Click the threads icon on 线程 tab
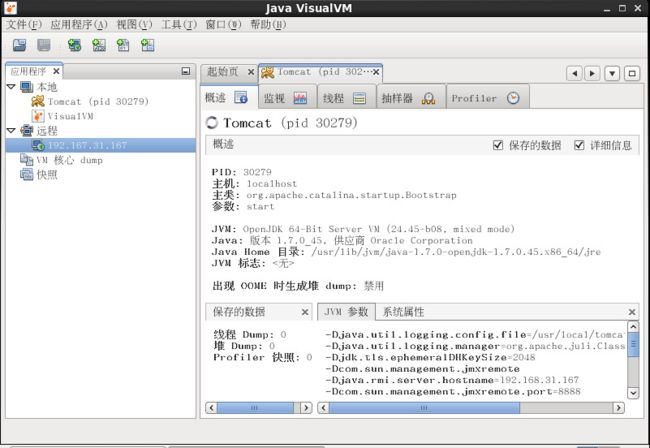The image size is (650, 448). coord(359,98)
